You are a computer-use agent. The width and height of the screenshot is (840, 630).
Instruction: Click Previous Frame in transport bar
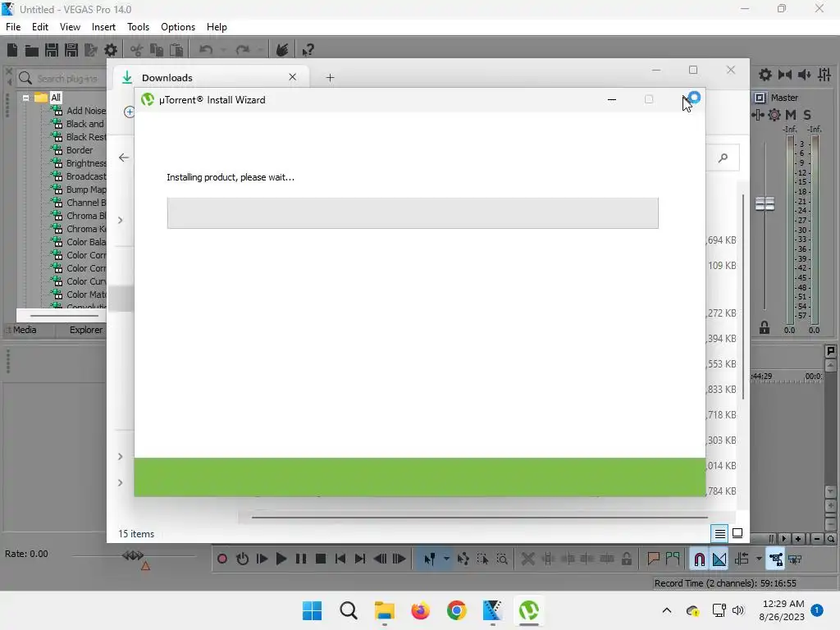[380, 559]
